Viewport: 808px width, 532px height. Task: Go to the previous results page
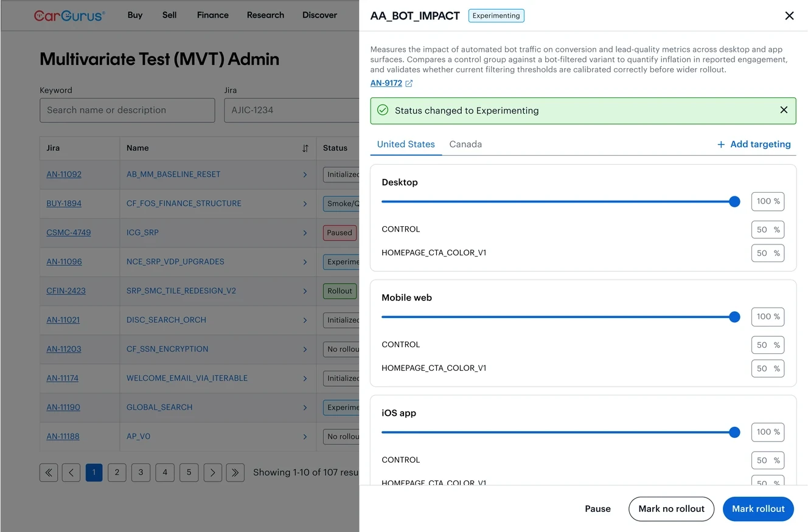71,472
